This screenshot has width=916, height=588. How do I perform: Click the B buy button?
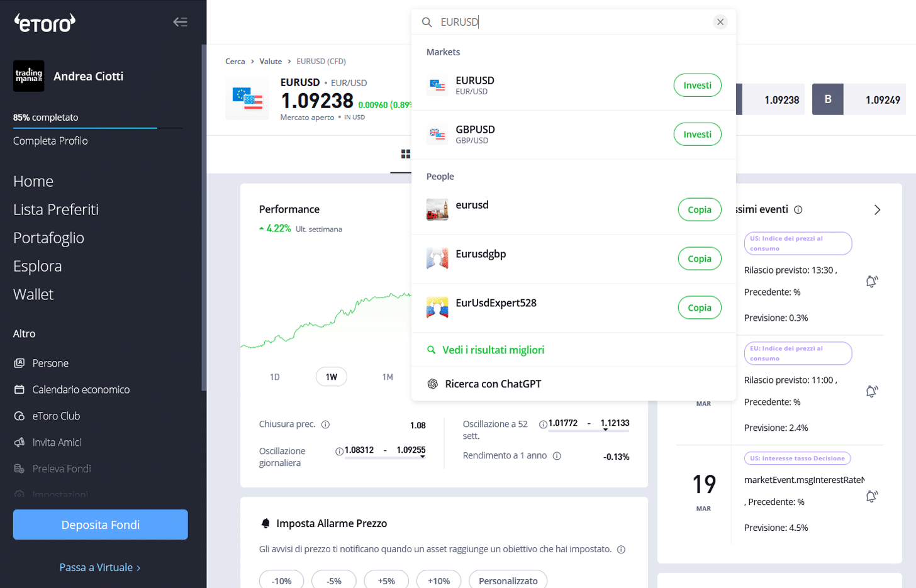[828, 99]
